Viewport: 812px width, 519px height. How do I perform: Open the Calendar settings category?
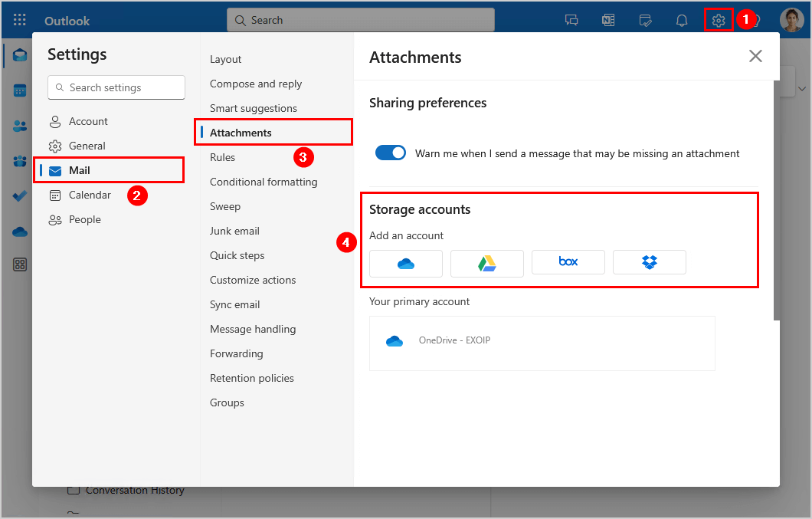pos(90,195)
